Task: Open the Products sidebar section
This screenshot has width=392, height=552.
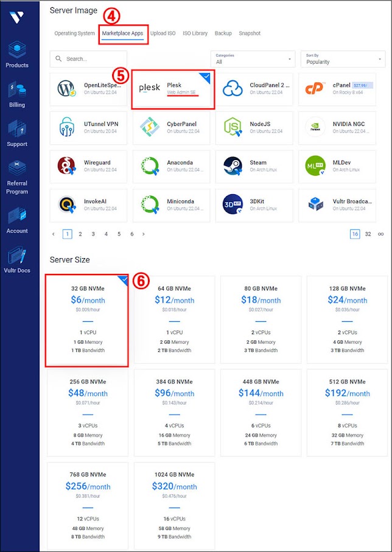Action: [17, 54]
